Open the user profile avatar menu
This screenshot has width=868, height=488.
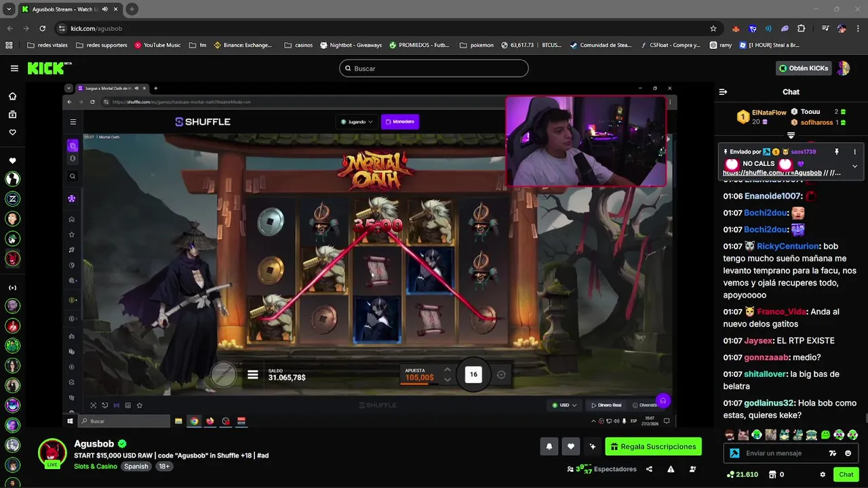pyautogui.click(x=843, y=68)
